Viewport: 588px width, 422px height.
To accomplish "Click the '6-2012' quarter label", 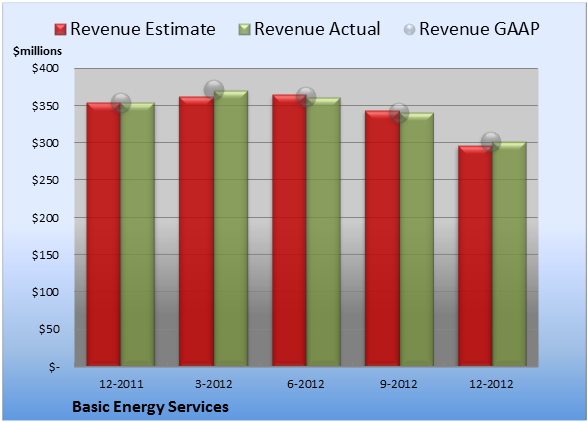I will [306, 384].
